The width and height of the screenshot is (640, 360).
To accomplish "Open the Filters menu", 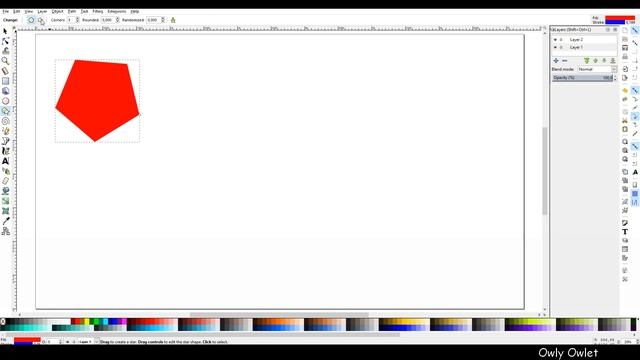I will (98, 11).
